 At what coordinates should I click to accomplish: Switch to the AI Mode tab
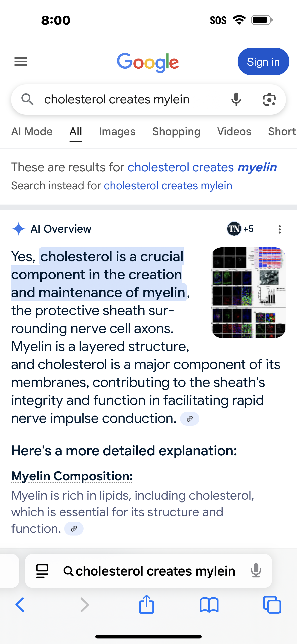pos(32,132)
